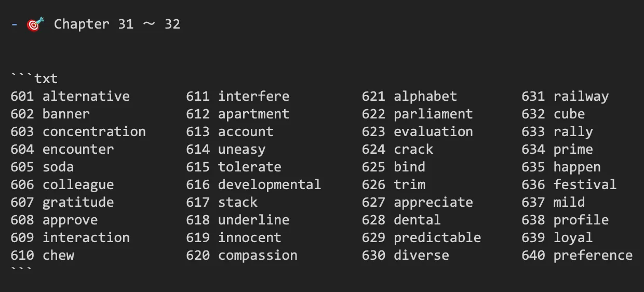Click on the word developmental

click(270, 184)
